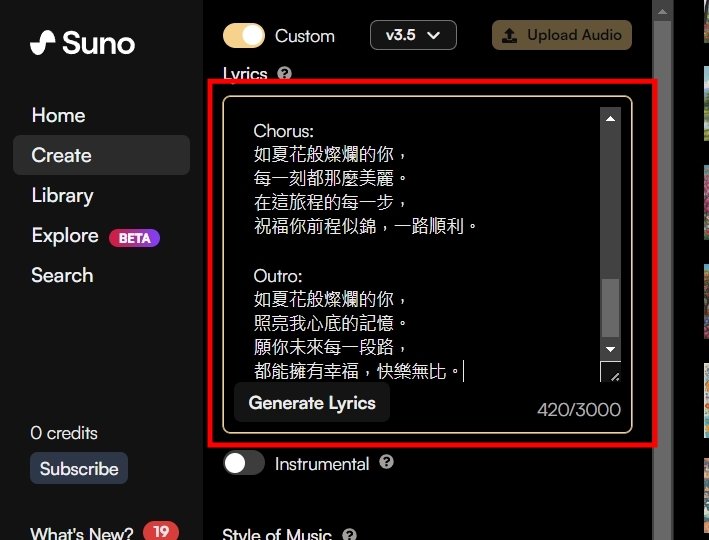Image resolution: width=709 pixels, height=540 pixels.
Task: Click the page scrollbar top arrow
Action: (x=662, y=12)
